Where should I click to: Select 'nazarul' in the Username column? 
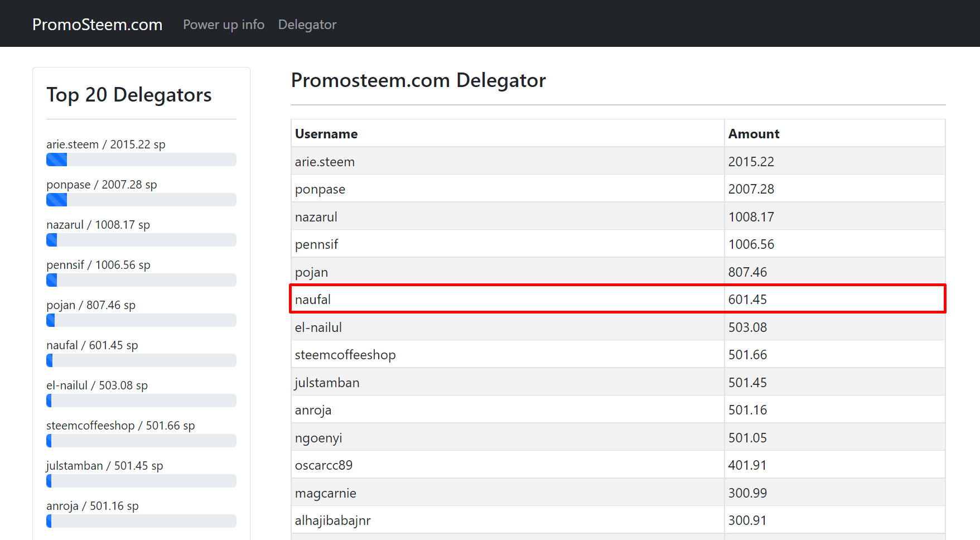[508, 216]
